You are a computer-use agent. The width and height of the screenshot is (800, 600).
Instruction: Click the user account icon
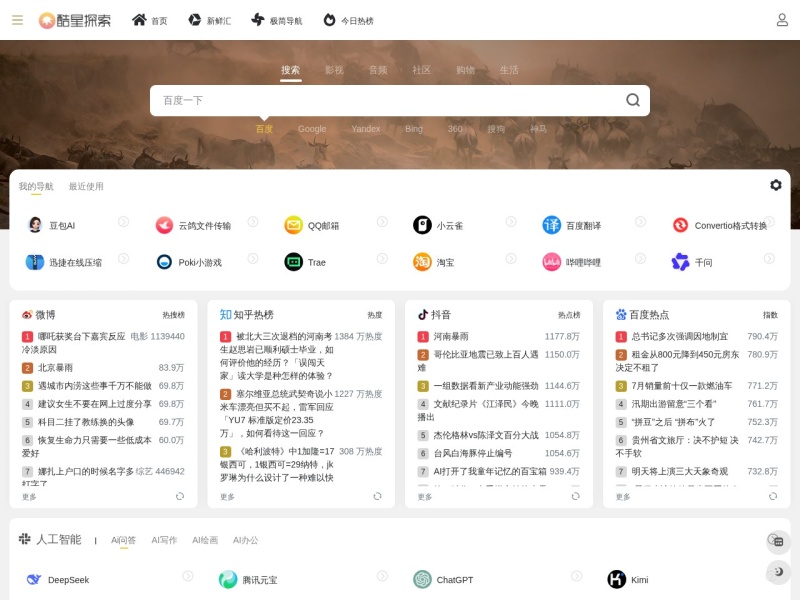pyautogui.click(x=782, y=20)
